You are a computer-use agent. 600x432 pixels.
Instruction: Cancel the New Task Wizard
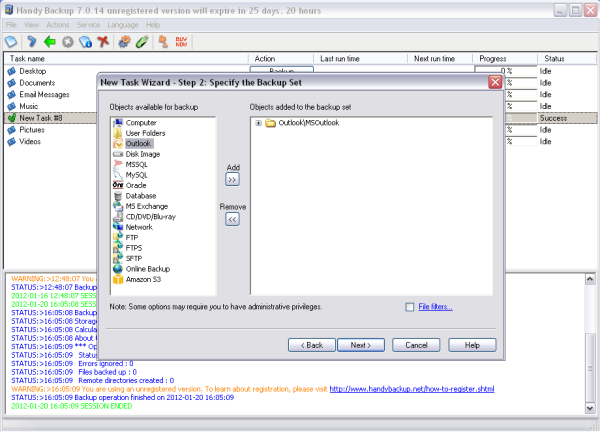coord(416,345)
